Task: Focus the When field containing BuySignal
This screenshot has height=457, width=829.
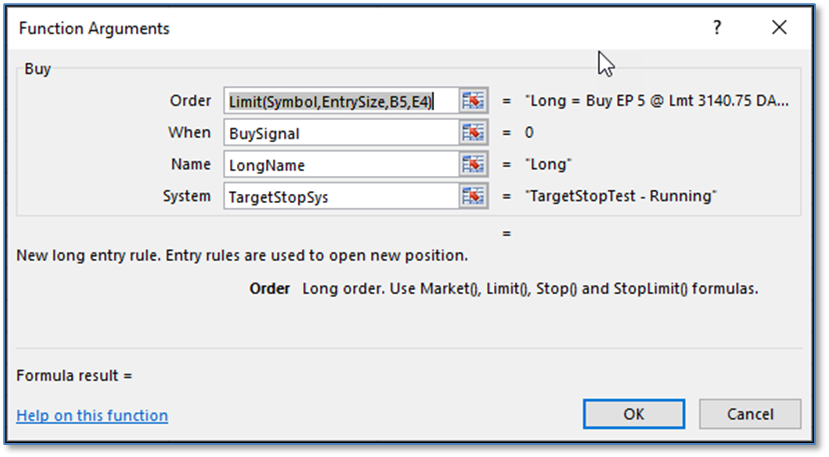Action: (341, 133)
